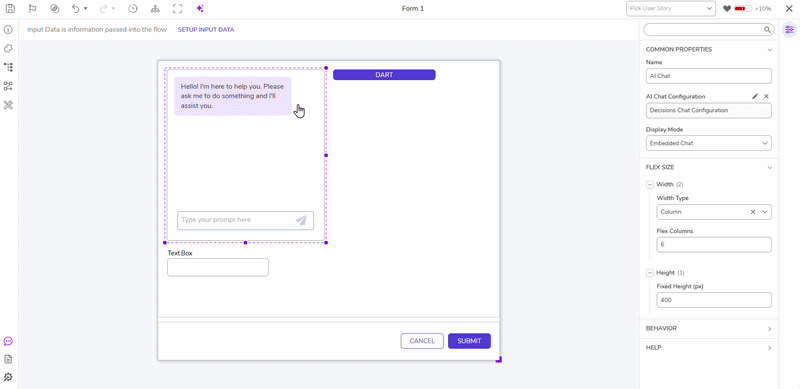This screenshot has height=389, width=800.
Task: Click the Name field containing AI Chat
Action: 708,76
